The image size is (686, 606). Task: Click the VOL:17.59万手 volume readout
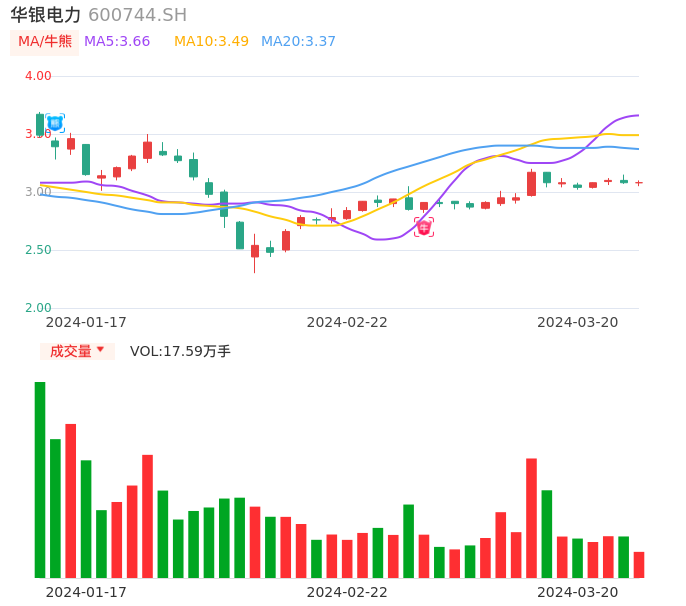(x=180, y=351)
